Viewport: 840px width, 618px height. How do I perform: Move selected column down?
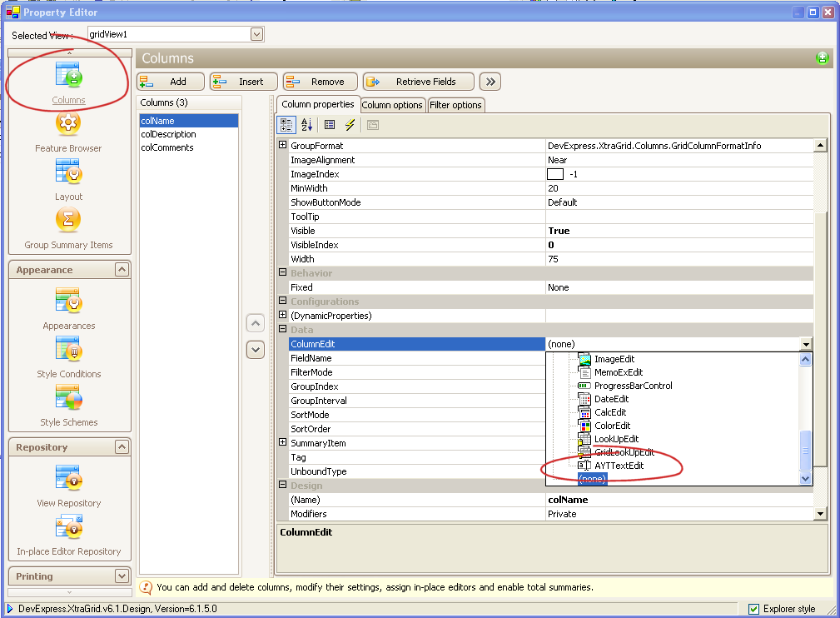(x=256, y=350)
